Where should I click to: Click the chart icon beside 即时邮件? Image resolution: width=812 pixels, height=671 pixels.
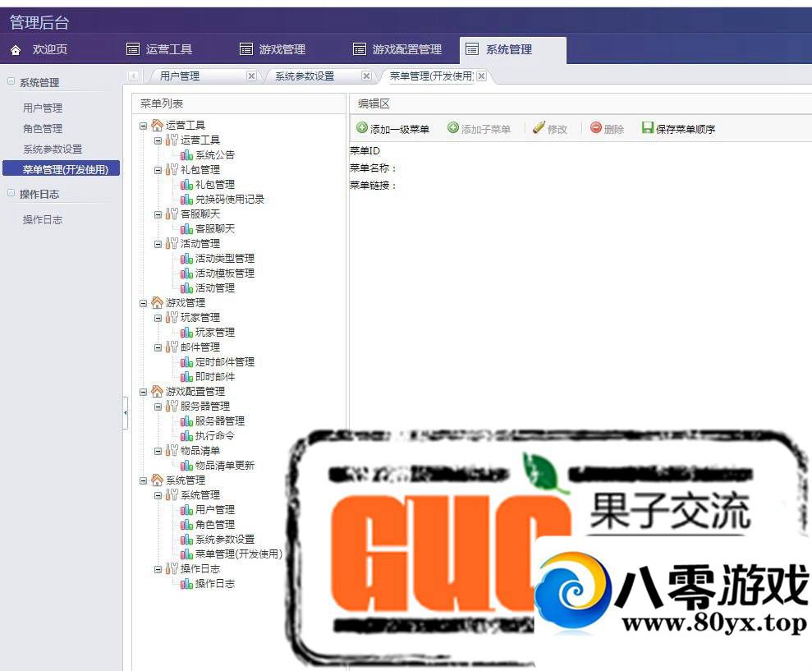pos(186,377)
